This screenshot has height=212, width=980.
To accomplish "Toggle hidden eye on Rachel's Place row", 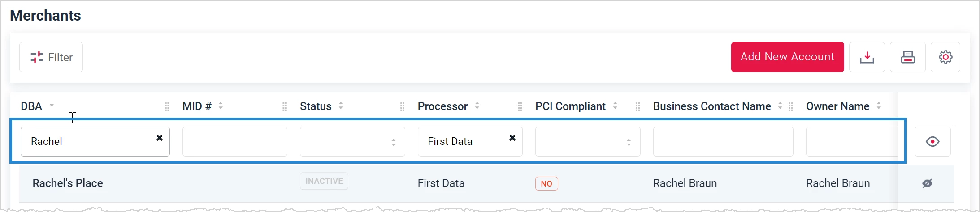I will (x=927, y=183).
